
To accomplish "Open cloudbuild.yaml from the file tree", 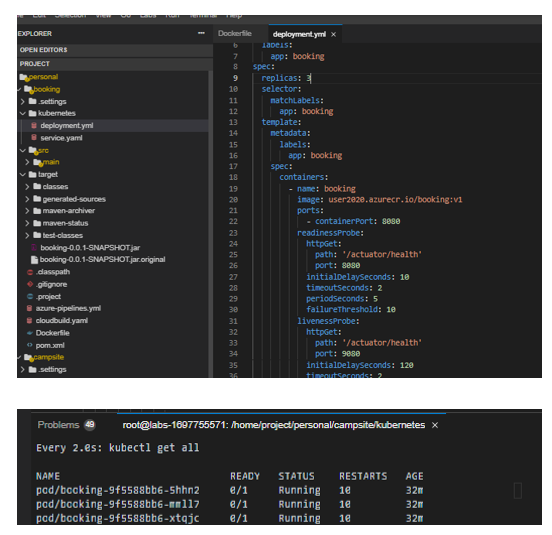I will tap(62, 321).
